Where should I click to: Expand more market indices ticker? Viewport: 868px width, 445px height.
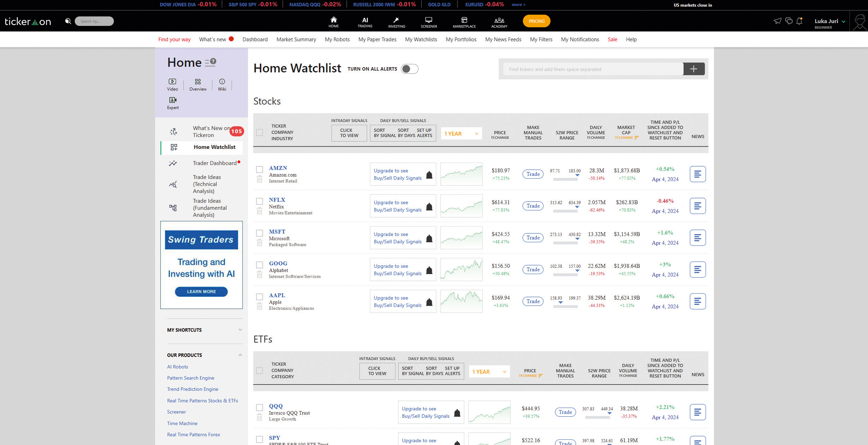tap(518, 5)
